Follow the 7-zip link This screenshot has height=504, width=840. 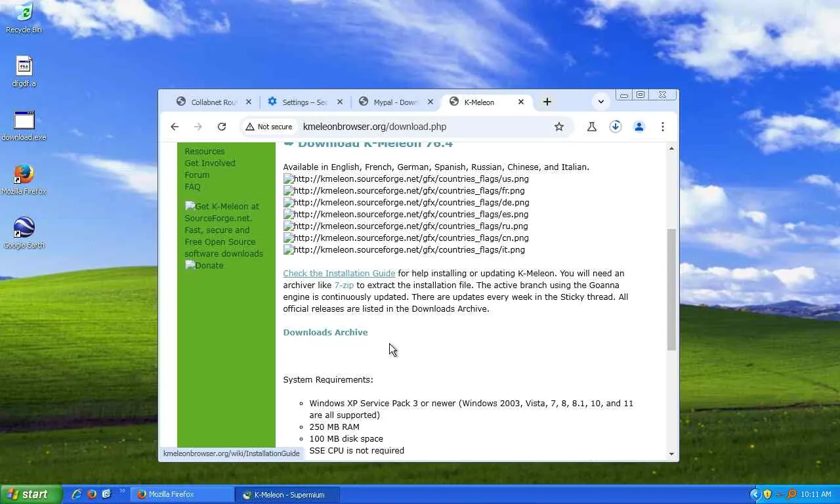tap(344, 285)
